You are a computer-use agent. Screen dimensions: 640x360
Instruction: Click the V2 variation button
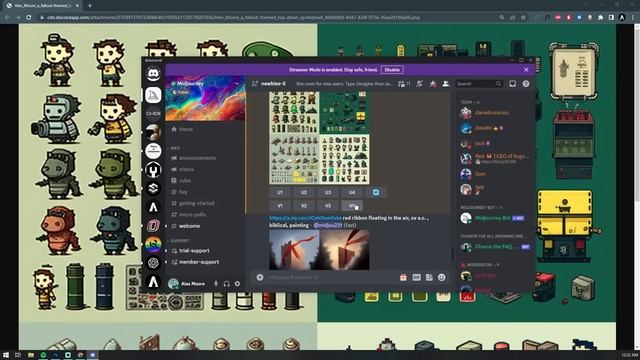[304, 206]
